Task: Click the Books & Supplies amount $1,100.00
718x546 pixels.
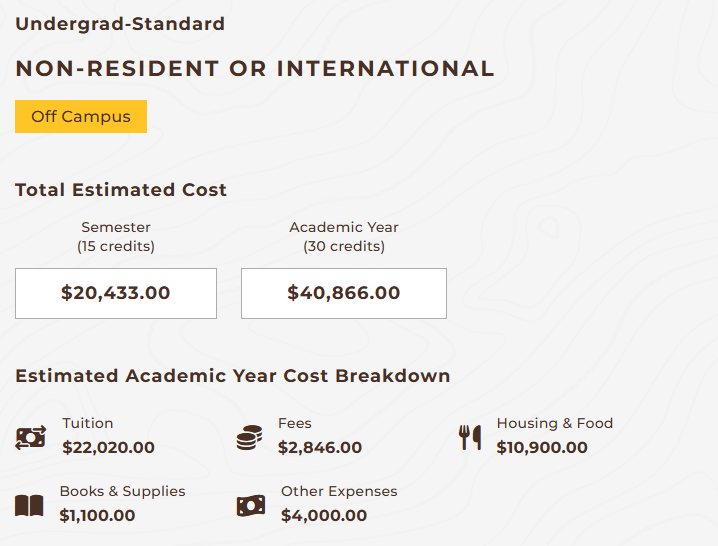Action: point(97,516)
